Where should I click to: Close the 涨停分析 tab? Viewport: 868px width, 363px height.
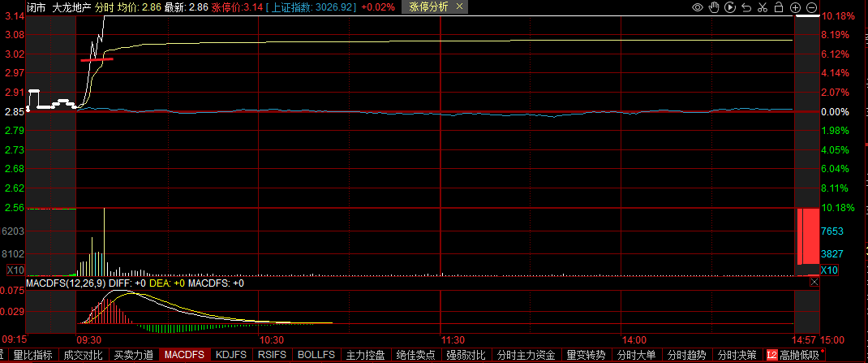point(459,7)
